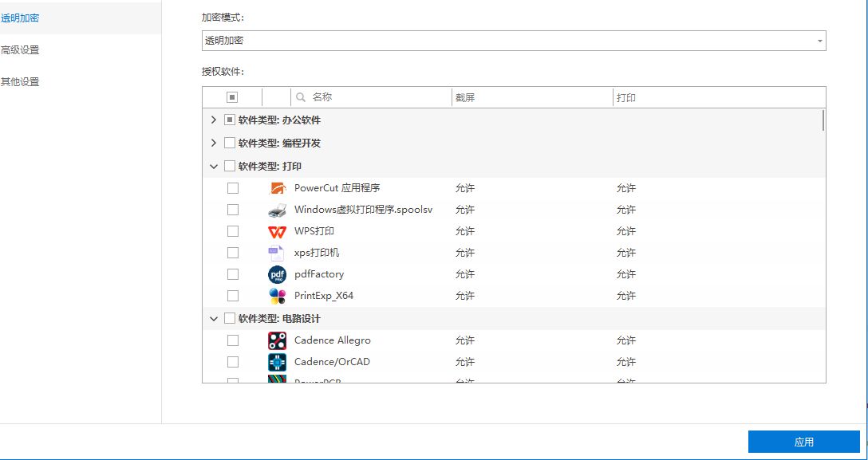This screenshot has height=460, width=868.
Task: Check the Windows虚拟打印程序 checkbox
Action: 233,210
